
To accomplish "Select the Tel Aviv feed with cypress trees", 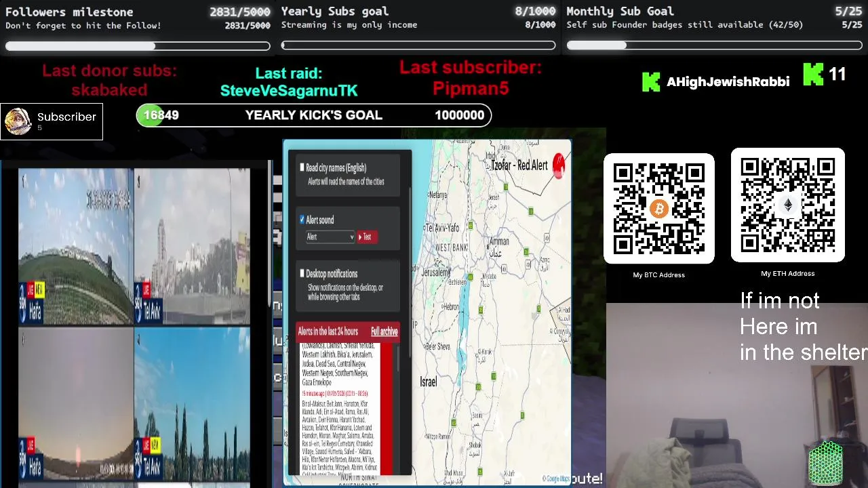I will tap(193, 403).
